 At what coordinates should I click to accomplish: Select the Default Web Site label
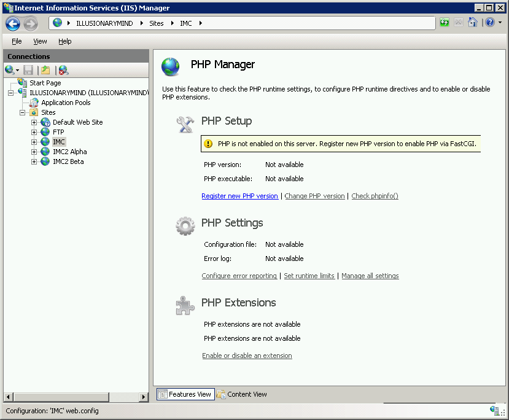[78, 122]
